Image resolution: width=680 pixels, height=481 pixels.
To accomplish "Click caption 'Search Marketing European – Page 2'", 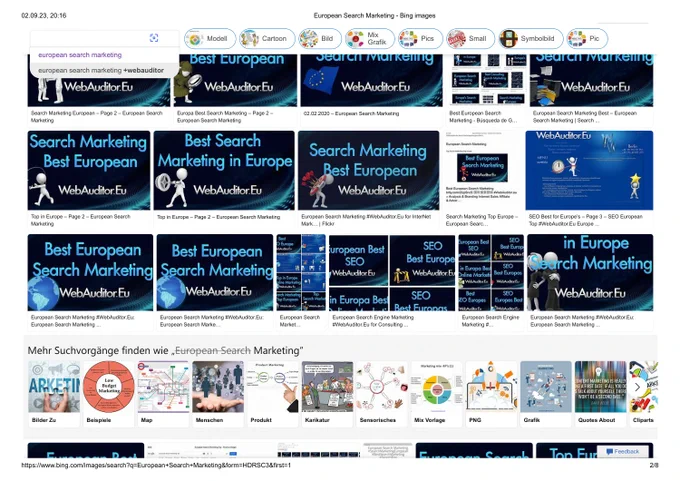I will [x=96, y=117].
